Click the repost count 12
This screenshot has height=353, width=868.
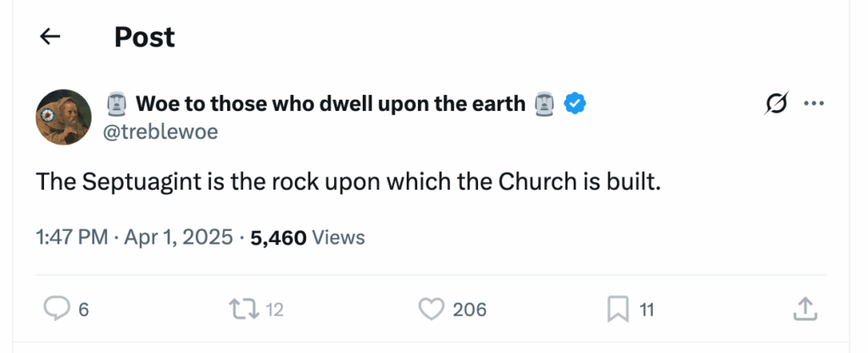(274, 310)
